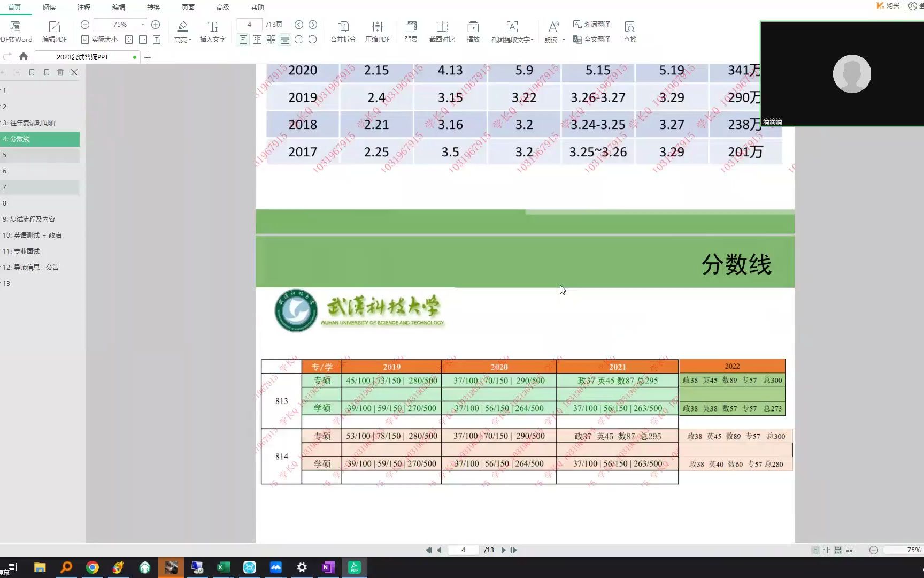This screenshot has height=578, width=924.
Task: Open the 查找 search tool
Action: click(629, 31)
